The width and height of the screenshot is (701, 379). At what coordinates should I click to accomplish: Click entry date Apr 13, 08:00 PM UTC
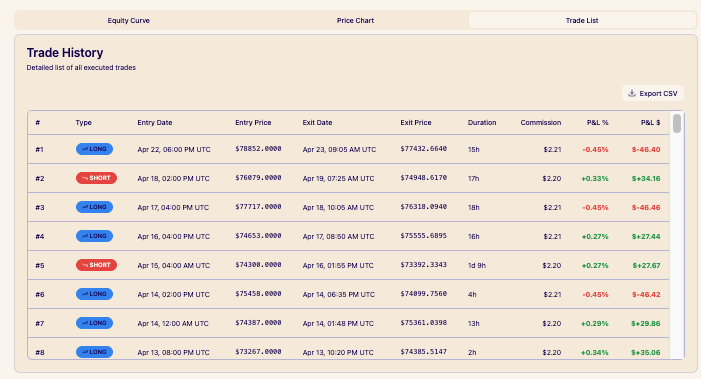pos(173,353)
